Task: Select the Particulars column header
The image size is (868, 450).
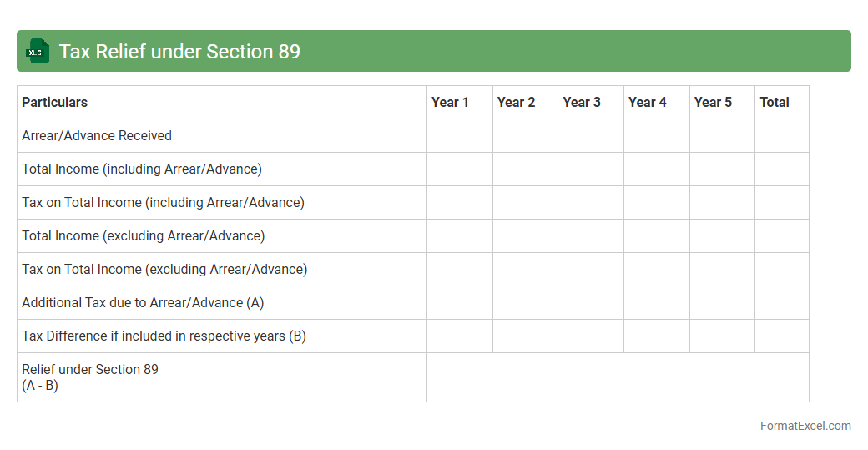Action: (55, 102)
